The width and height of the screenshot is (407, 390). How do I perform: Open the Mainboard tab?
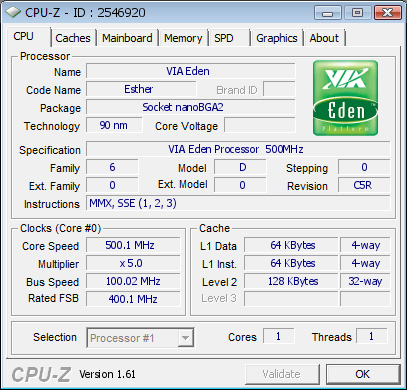coord(127,38)
